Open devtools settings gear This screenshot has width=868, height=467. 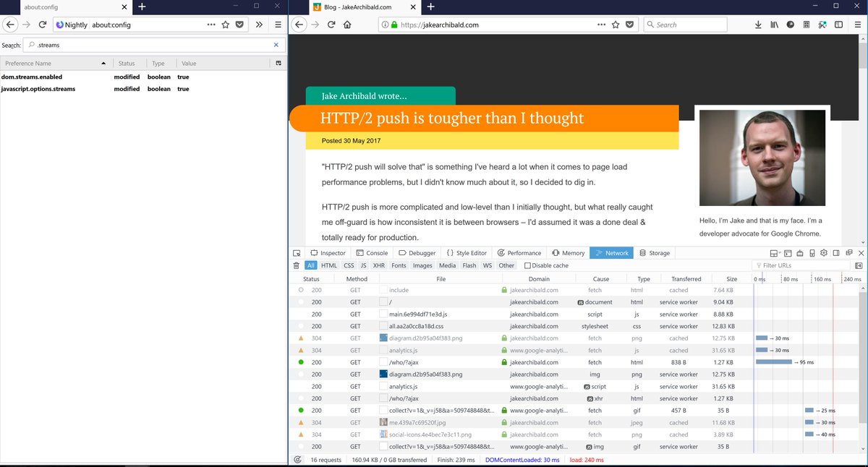[x=823, y=253]
